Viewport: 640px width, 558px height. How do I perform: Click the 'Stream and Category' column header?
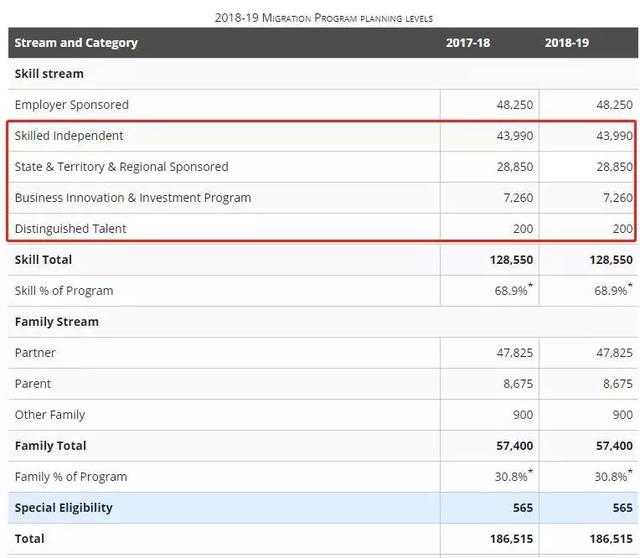[x=76, y=43]
